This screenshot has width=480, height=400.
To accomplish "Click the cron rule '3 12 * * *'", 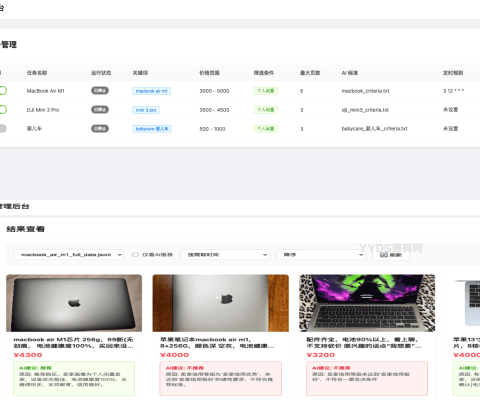I will coord(453,91).
